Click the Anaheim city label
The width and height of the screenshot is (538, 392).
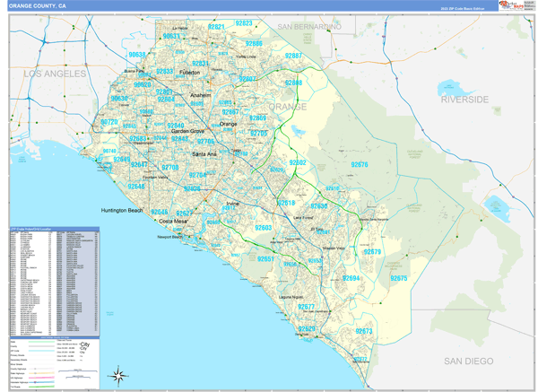point(201,95)
